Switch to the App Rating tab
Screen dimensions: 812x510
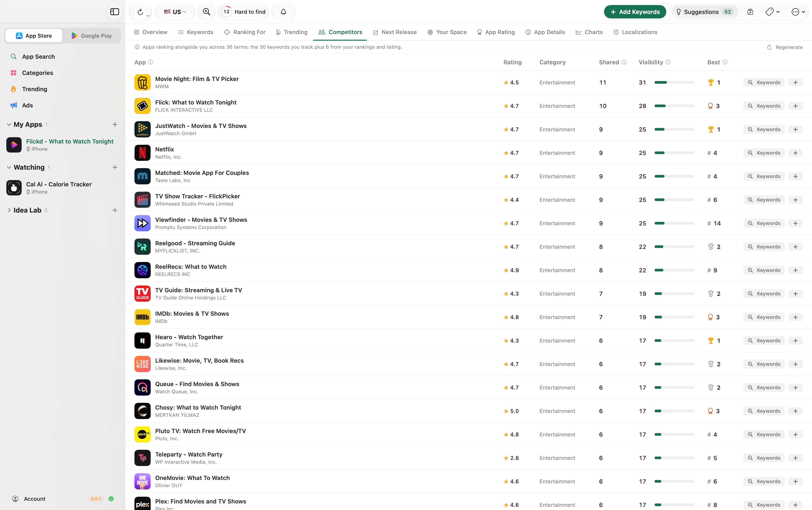point(496,32)
